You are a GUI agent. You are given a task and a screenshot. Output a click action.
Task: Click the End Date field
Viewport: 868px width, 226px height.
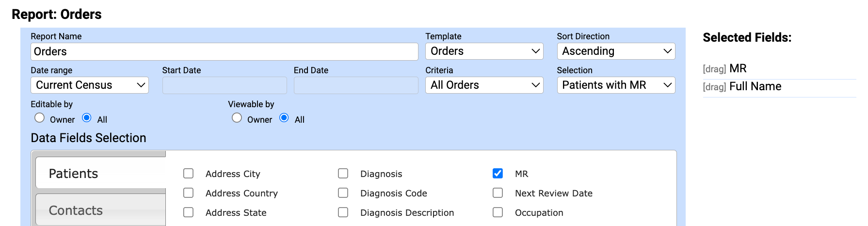coord(356,85)
